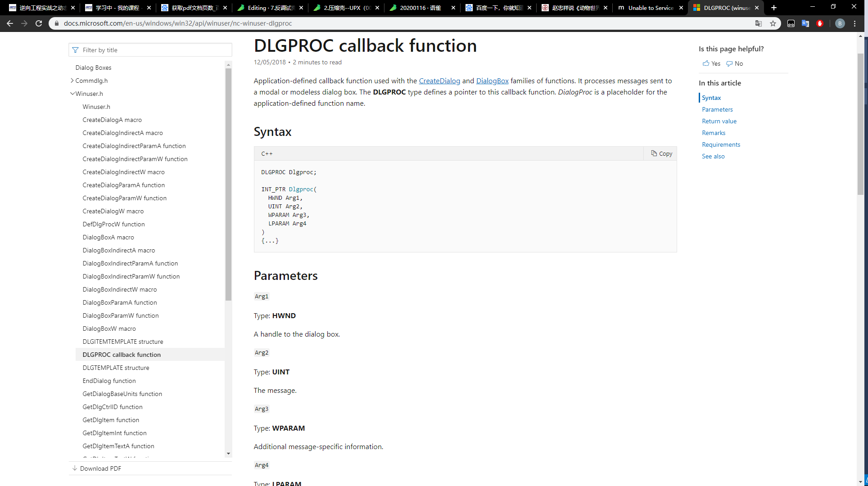Open the Chrome three-dot menu

(x=855, y=23)
